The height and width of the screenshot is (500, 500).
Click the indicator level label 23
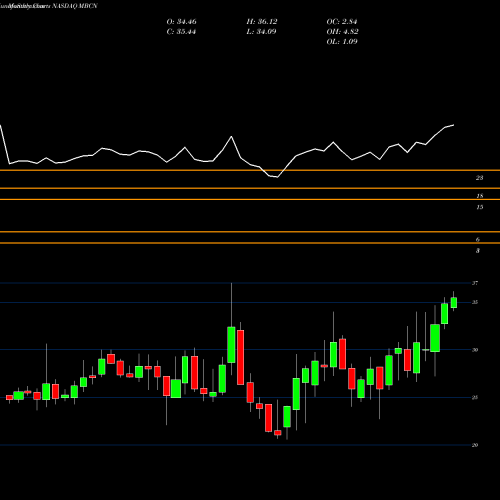(x=479, y=178)
